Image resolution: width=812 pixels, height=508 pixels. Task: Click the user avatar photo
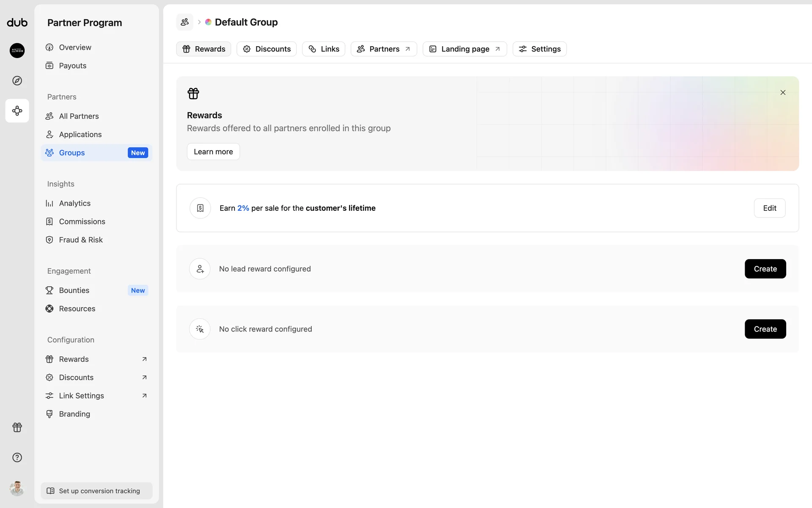point(17,488)
